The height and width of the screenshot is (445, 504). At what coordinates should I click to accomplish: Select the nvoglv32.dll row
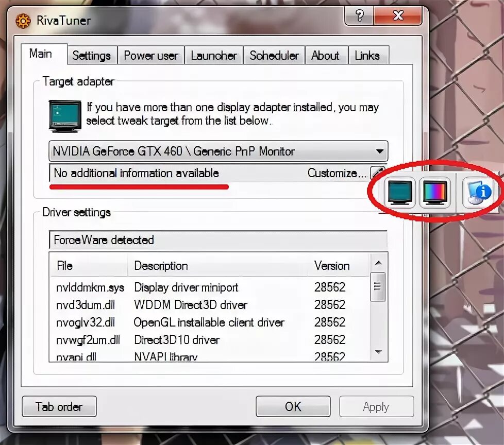point(210,322)
